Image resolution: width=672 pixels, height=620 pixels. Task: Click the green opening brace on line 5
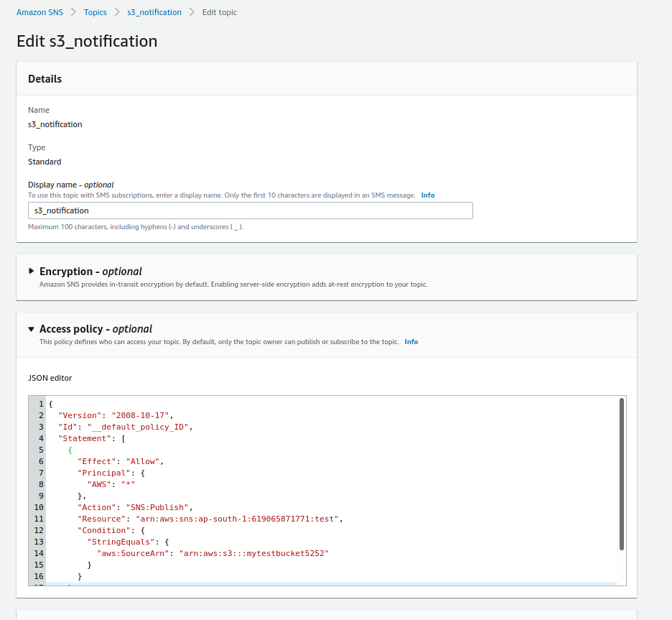[x=70, y=450]
